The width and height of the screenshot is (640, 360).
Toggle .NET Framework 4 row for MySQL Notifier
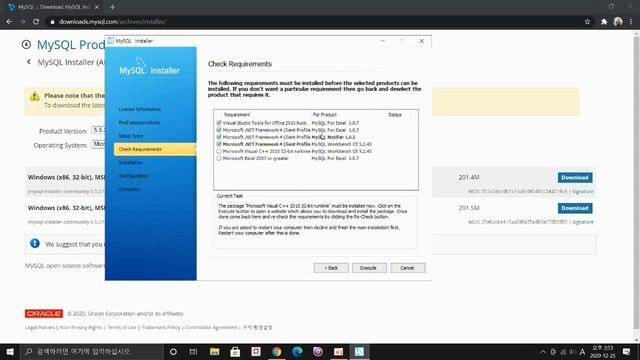pyautogui.click(x=219, y=137)
